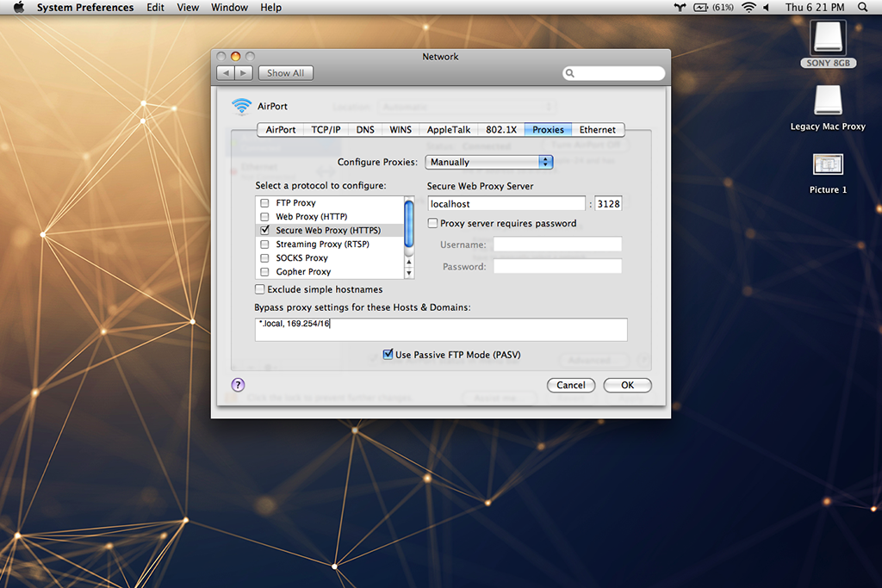The image size is (882, 588).
Task: Enable the FTP Proxy checkbox
Action: click(264, 203)
